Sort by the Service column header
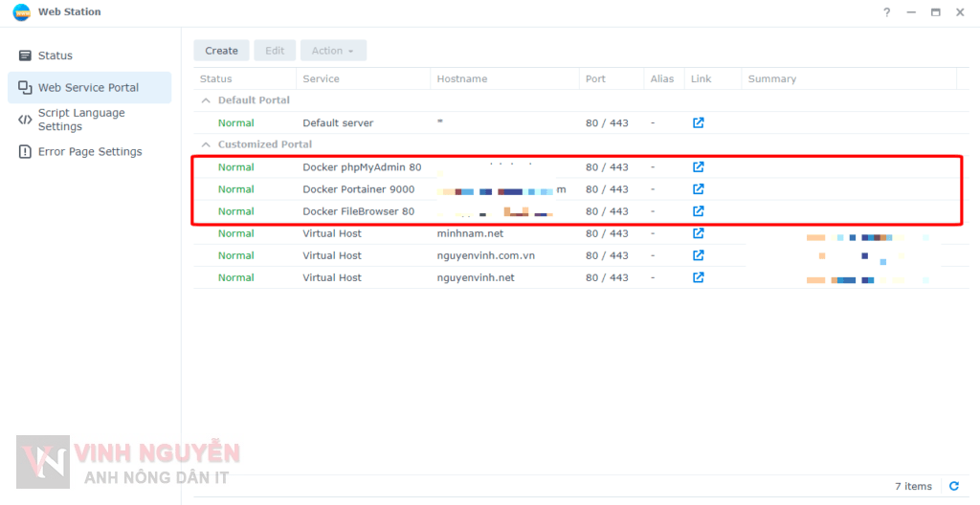 click(x=322, y=79)
